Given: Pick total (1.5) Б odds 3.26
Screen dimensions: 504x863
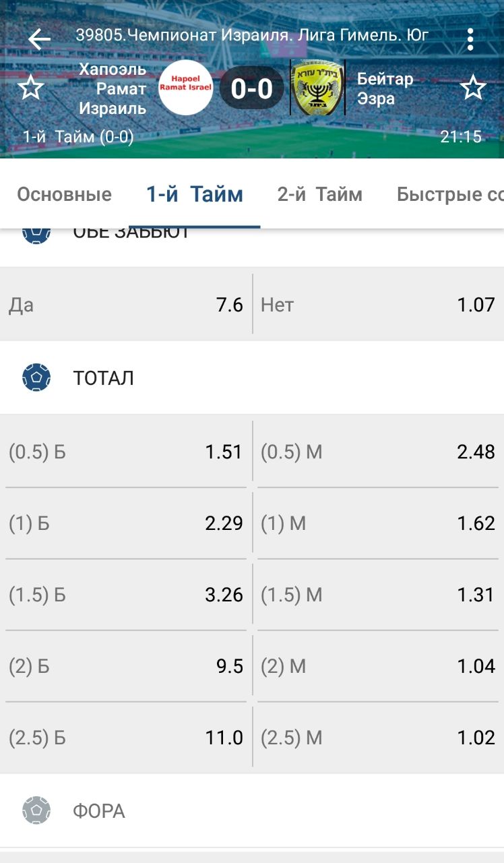Looking at the screenshot, I should click(x=126, y=595).
